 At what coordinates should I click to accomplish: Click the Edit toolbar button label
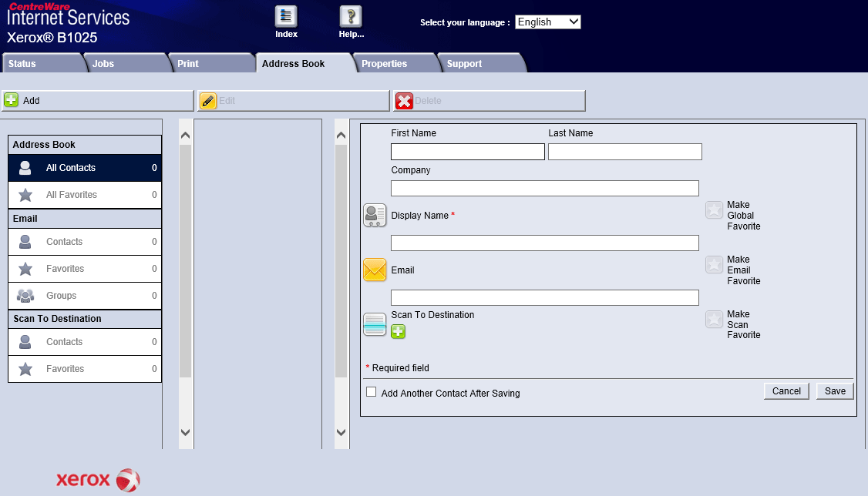(x=227, y=101)
